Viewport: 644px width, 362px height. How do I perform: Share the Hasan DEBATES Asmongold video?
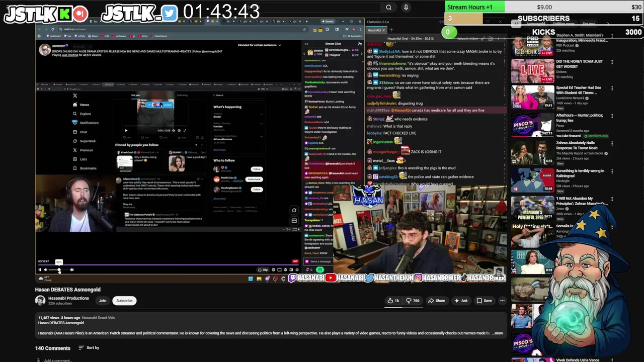click(x=436, y=301)
